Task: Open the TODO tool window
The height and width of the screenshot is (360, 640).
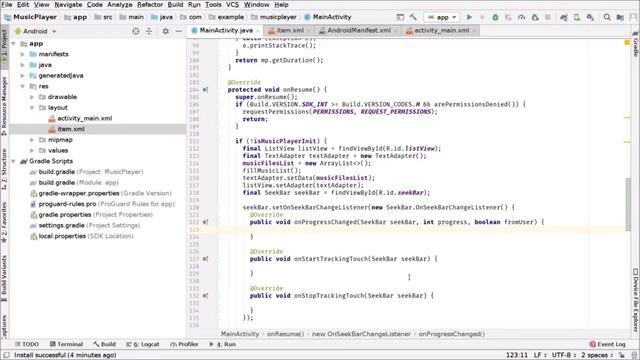Action: [27, 344]
